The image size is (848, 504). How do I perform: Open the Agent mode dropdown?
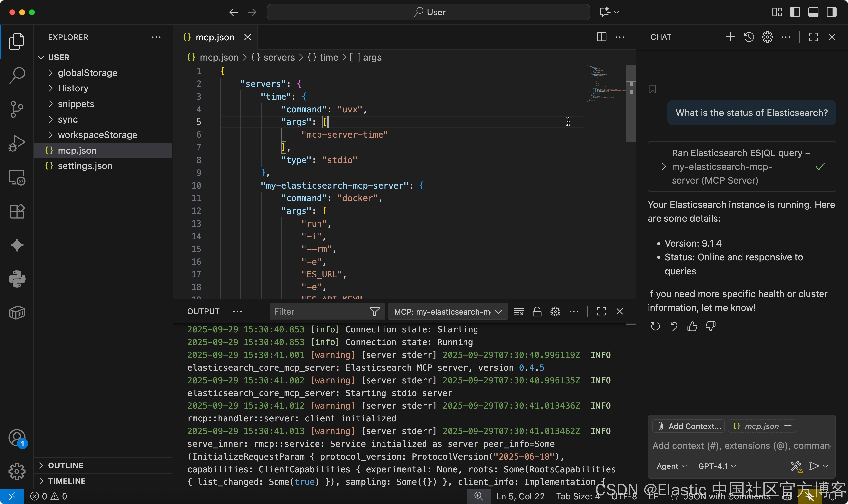coord(672,466)
